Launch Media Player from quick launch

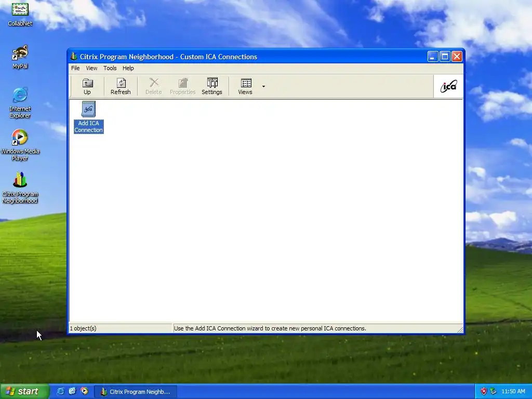[x=84, y=391]
